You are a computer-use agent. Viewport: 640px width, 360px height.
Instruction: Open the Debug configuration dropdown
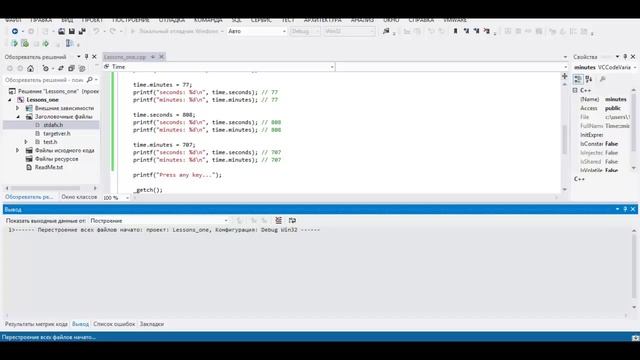tap(305, 31)
